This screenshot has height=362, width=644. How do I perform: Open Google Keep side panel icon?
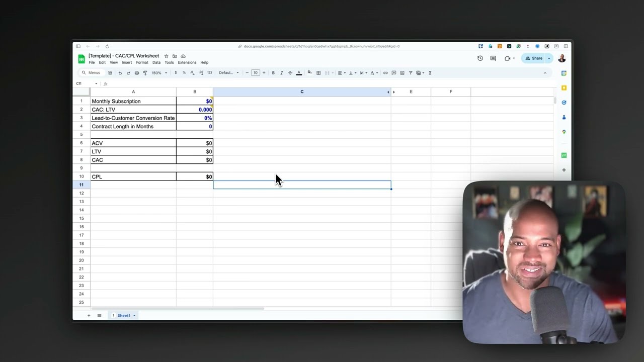pos(564,88)
